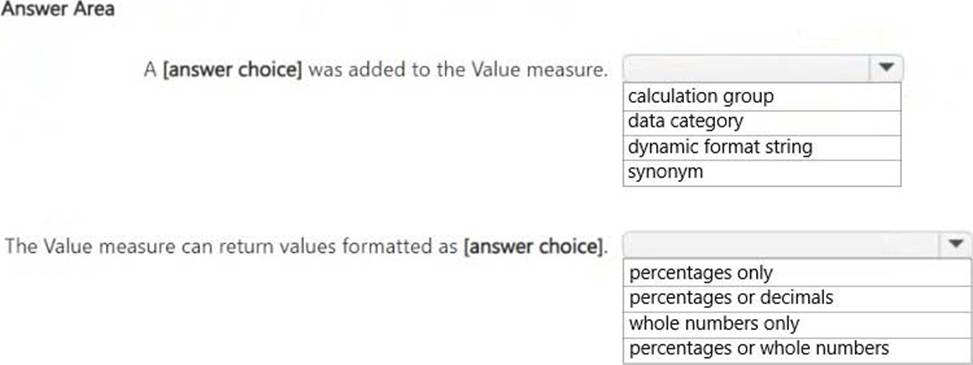
Task: Pick the 'dynamic format string' option
Action: (761, 148)
